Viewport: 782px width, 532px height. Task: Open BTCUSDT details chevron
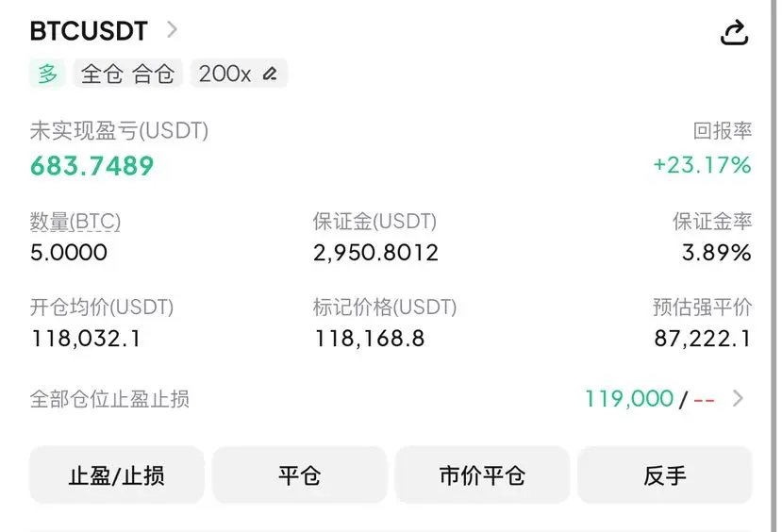[x=172, y=29]
